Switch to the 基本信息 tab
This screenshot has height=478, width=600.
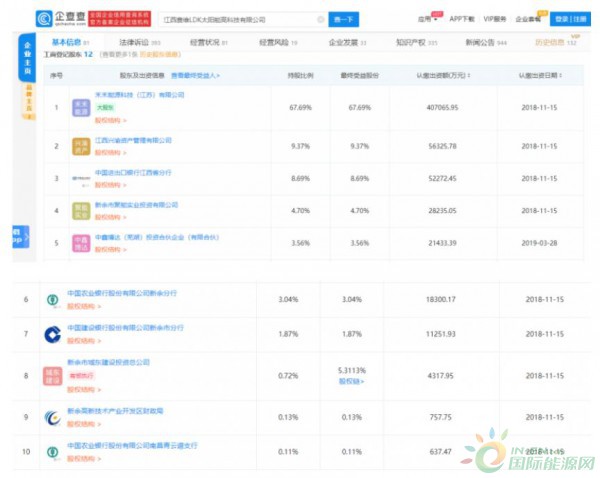tap(70, 42)
